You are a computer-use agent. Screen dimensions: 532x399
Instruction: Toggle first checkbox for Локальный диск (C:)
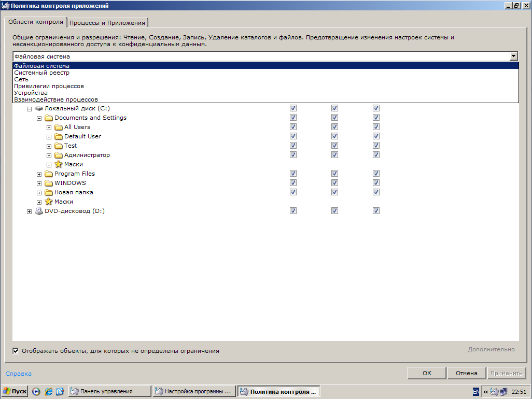click(x=293, y=108)
